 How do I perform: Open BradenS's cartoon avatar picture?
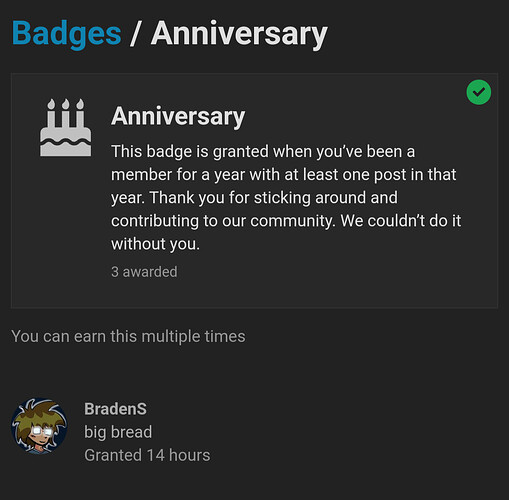39,426
